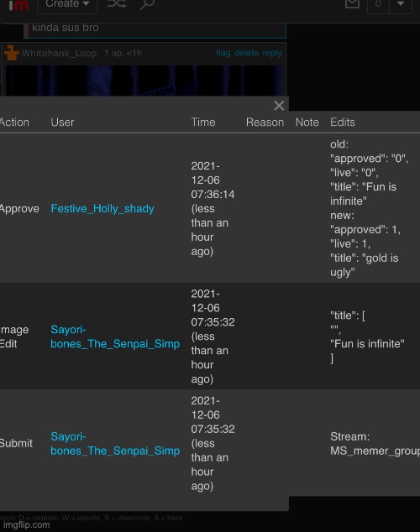Close the moderation log popup
Screen dimensions: 420x532
pyautogui.click(x=279, y=106)
